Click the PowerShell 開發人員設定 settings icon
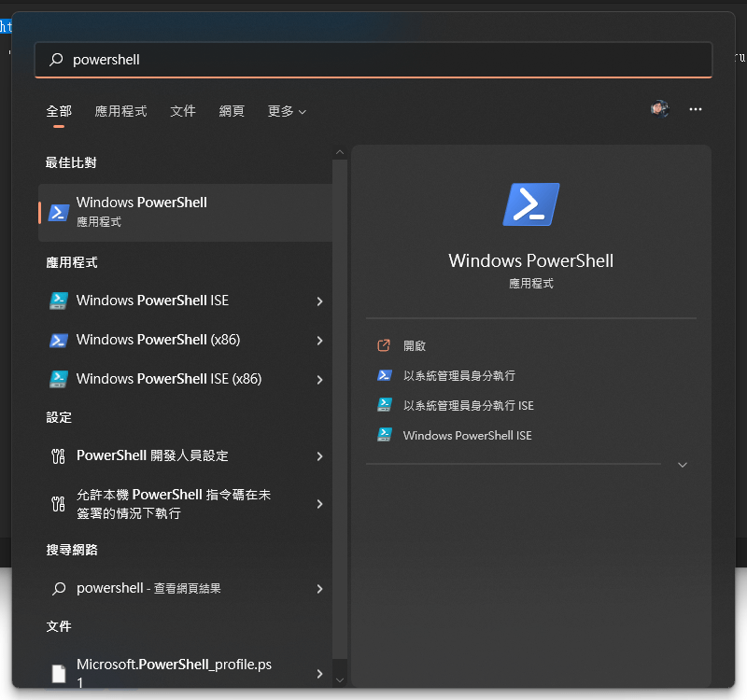This screenshot has height=700, width=747. 58,456
